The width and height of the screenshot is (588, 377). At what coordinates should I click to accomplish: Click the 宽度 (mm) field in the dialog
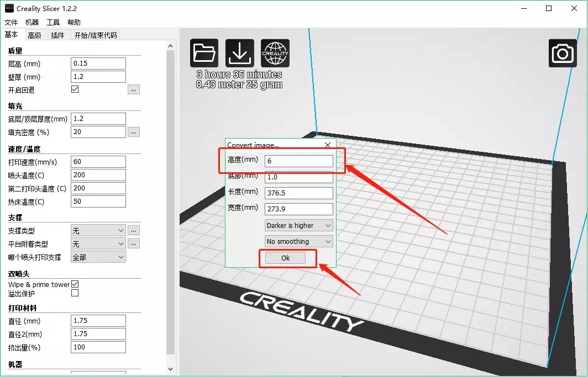pyautogui.click(x=299, y=209)
